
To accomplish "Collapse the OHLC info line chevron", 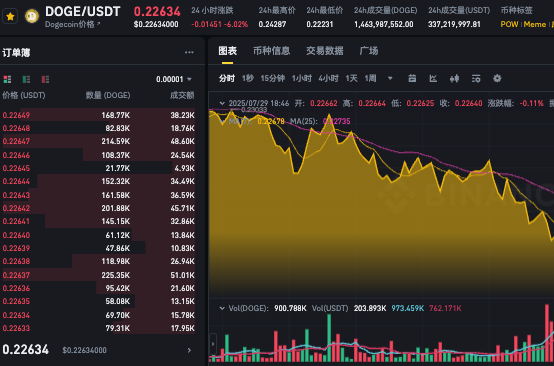I will click(222, 104).
